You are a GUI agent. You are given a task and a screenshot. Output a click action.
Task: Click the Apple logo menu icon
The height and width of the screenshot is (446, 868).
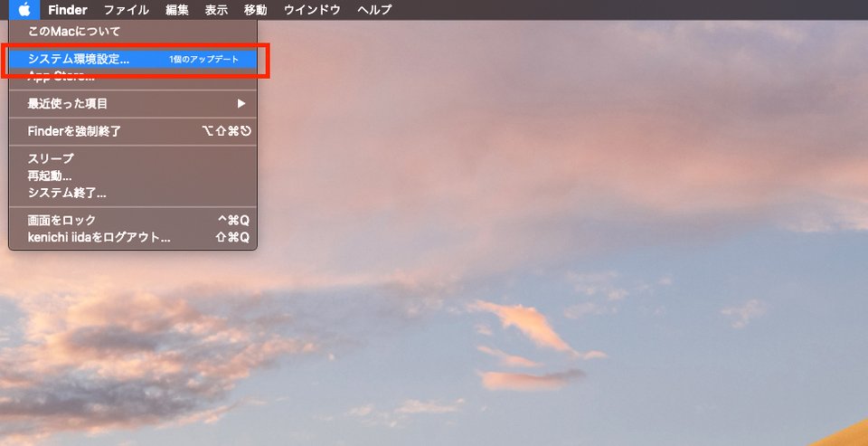coord(24,9)
